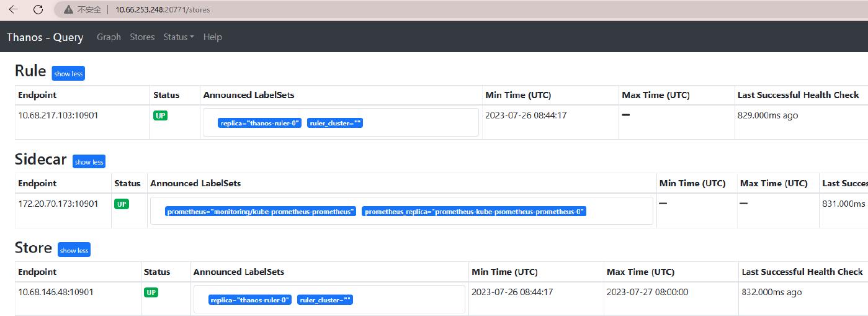Click the prometheus_replica label badge
This screenshot has height=316, width=868.
tap(474, 212)
